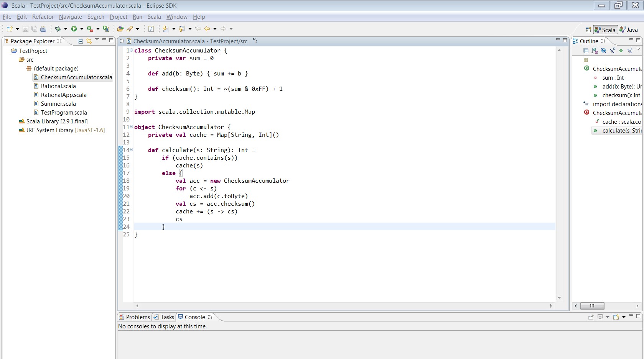
Task: Toggle Link with Editor in Package Explorer
Action: pyautogui.click(x=89, y=41)
